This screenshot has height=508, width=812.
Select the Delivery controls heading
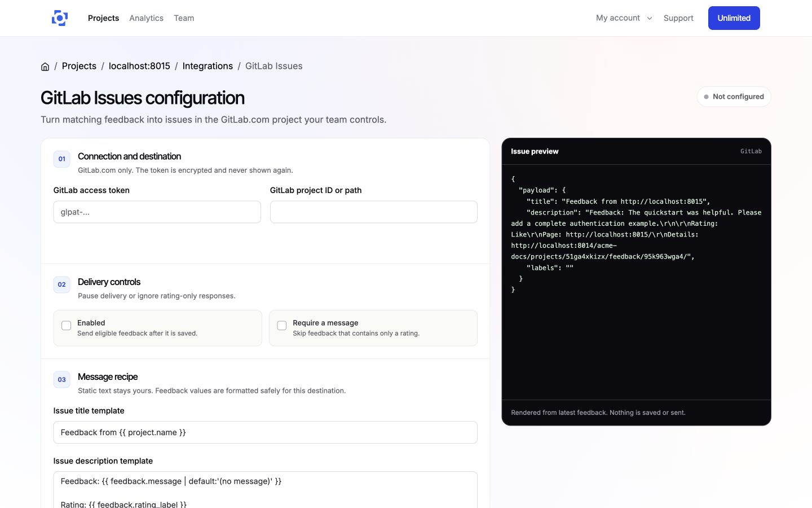[x=109, y=282]
